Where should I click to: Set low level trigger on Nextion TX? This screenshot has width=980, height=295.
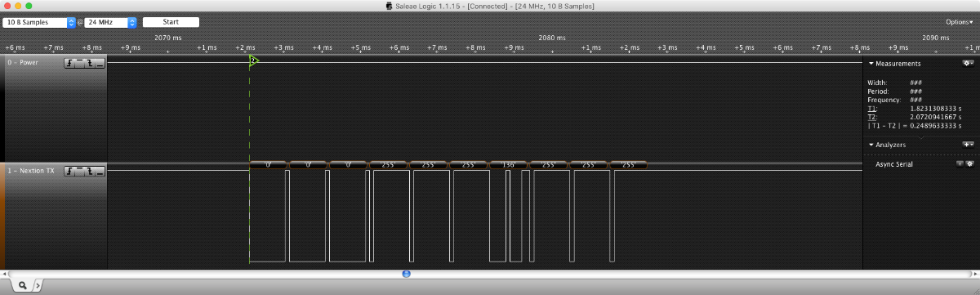100,171
